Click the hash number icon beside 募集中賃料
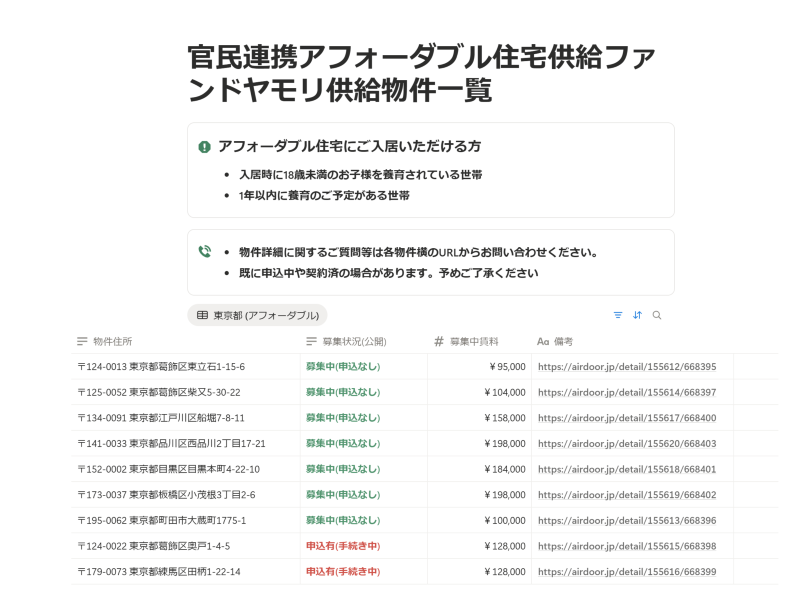800x600 pixels. pyautogui.click(x=439, y=341)
